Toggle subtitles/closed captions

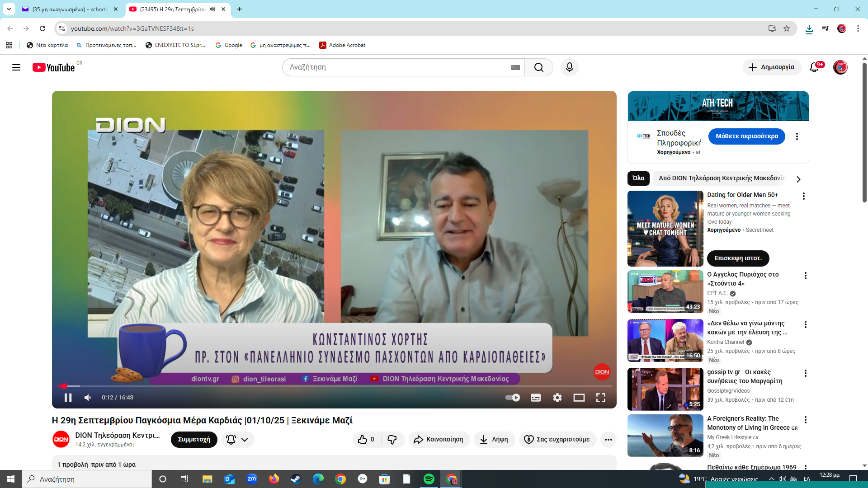(x=535, y=398)
